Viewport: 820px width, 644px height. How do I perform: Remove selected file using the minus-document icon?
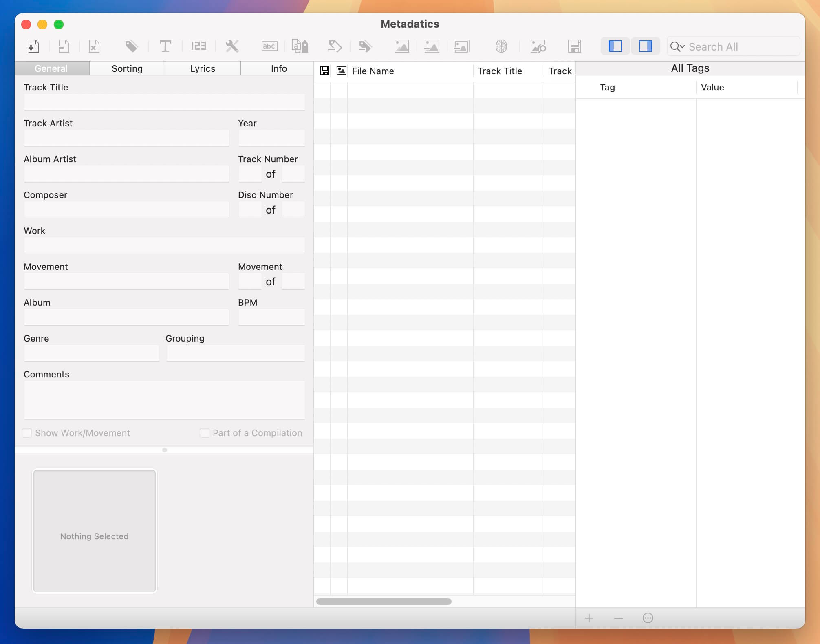pos(64,46)
